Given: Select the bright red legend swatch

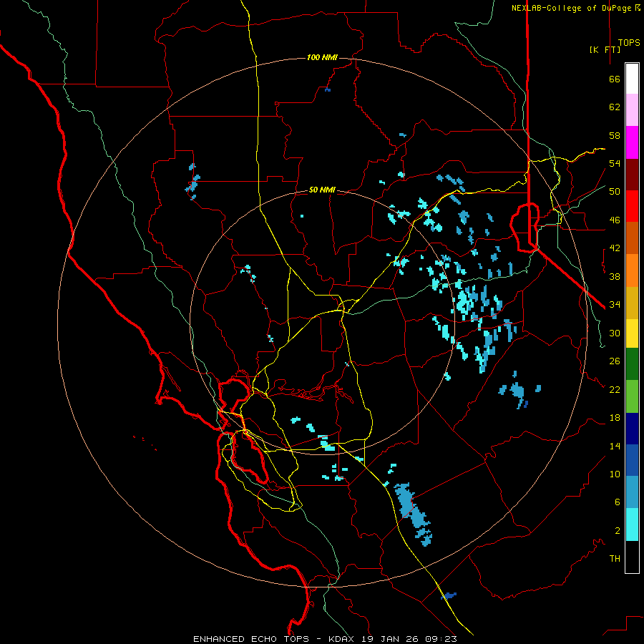Looking at the screenshot, I should point(632,206).
